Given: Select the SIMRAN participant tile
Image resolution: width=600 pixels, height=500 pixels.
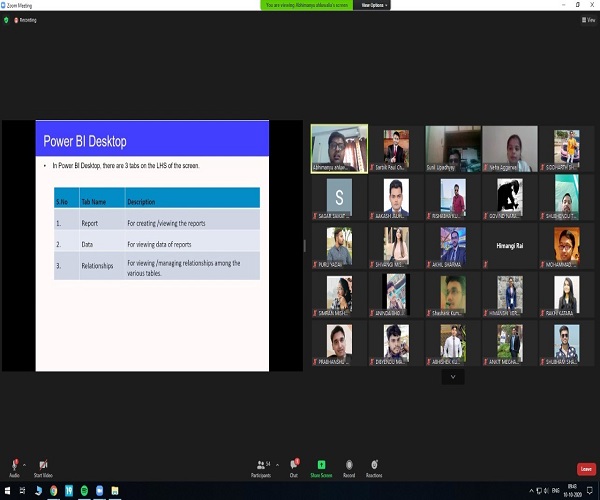Looking at the screenshot, I should 339,295.
